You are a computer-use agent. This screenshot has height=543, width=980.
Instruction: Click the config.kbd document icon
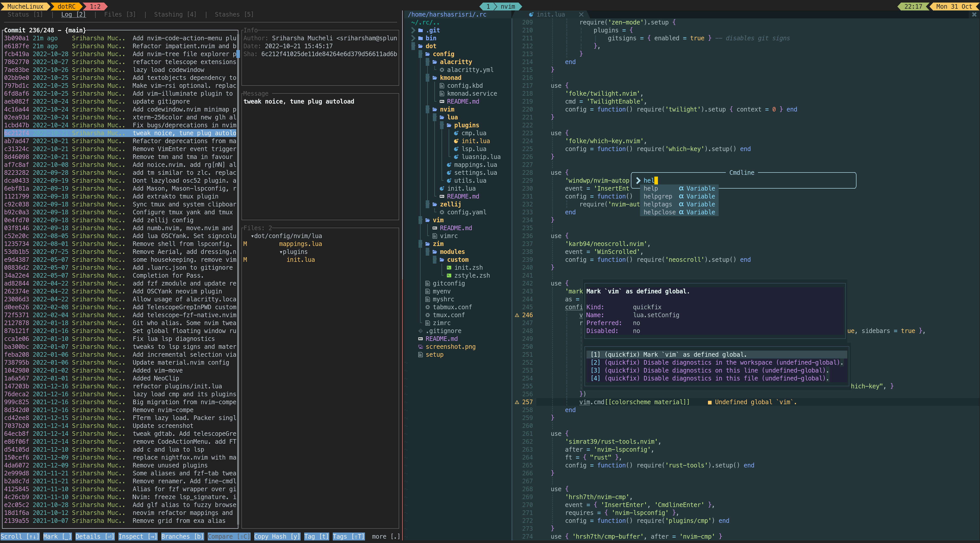click(442, 85)
